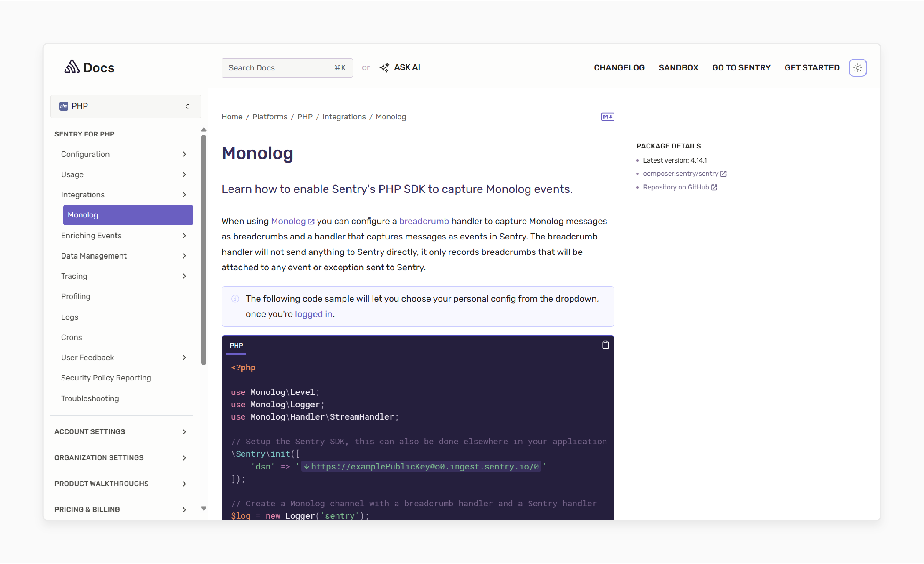Open the Sandbox nav item
Screen dimensions: 924x564
pyautogui.click(x=678, y=68)
